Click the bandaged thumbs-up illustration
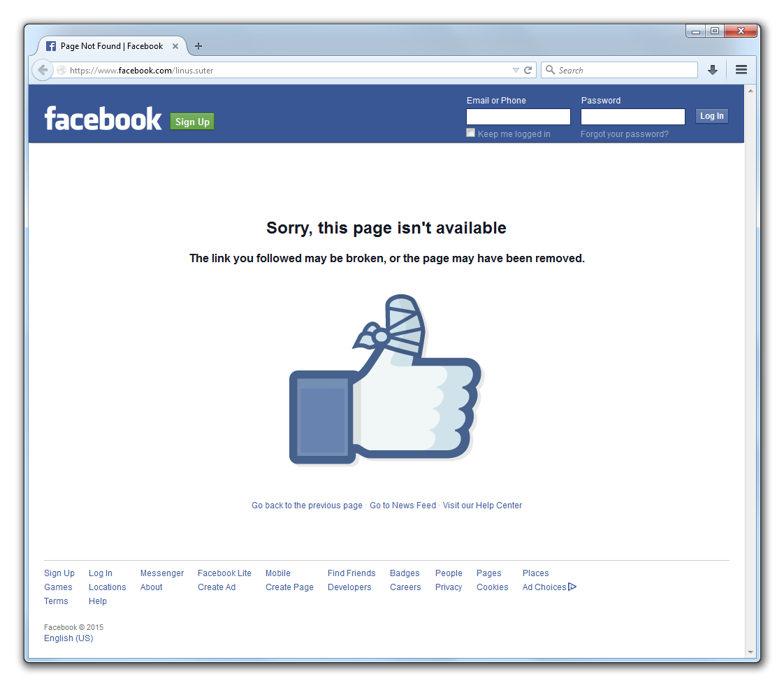The height and width of the screenshot is (688, 784). [386, 380]
